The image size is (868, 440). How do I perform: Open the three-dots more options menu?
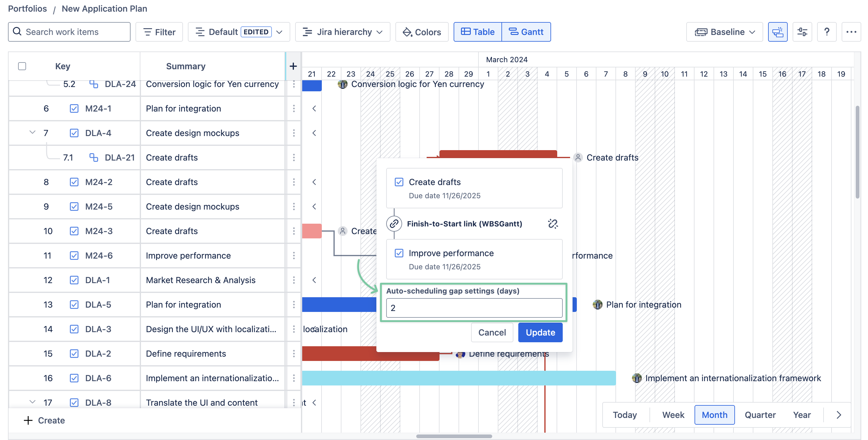(851, 32)
